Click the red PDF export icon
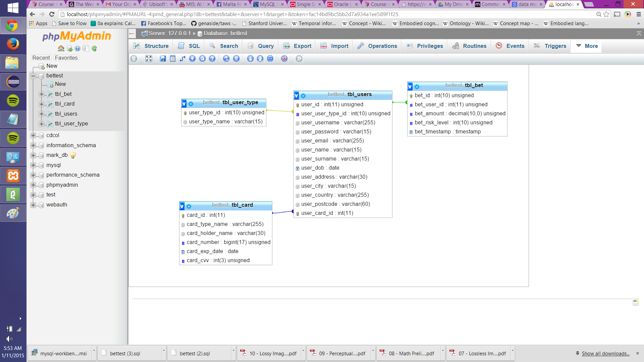This screenshot has width=644, height=362. point(284,59)
